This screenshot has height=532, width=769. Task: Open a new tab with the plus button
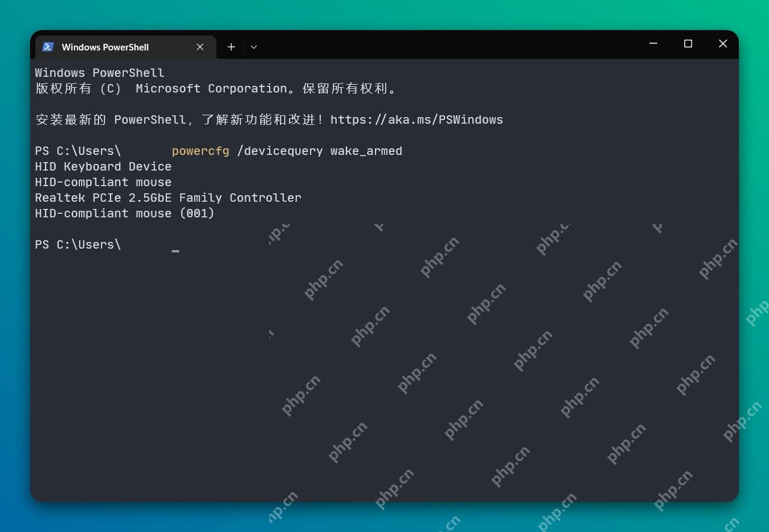pyautogui.click(x=231, y=47)
